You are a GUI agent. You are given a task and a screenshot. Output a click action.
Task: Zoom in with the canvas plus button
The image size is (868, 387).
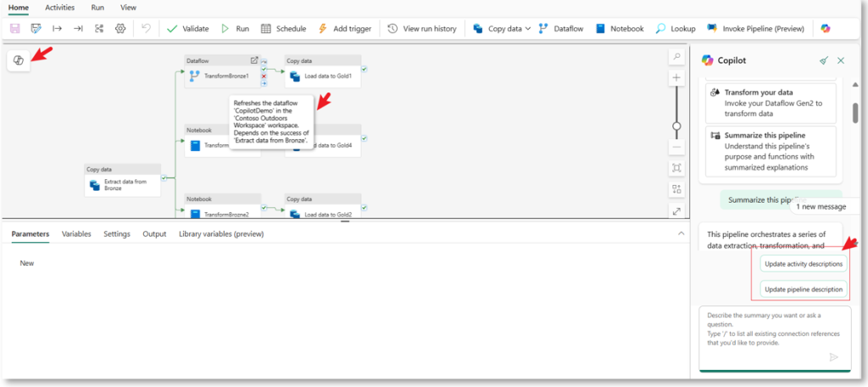point(676,78)
